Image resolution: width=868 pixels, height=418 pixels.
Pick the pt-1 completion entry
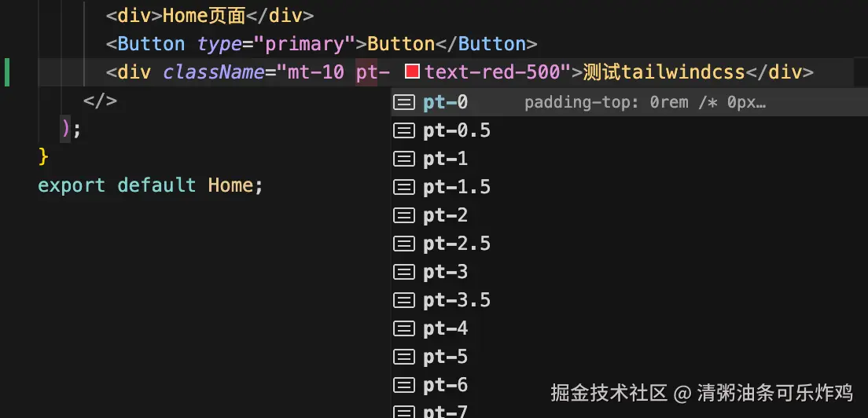pyautogui.click(x=445, y=159)
